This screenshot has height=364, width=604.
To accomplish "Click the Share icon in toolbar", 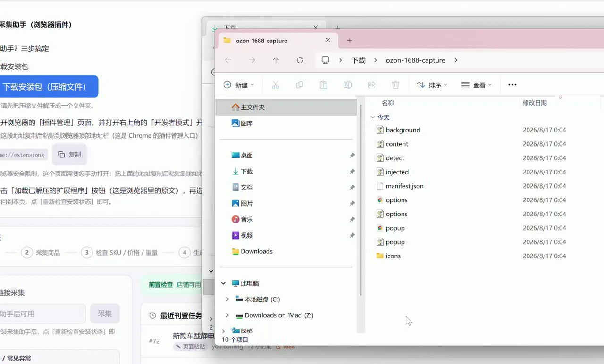I will pos(371,85).
